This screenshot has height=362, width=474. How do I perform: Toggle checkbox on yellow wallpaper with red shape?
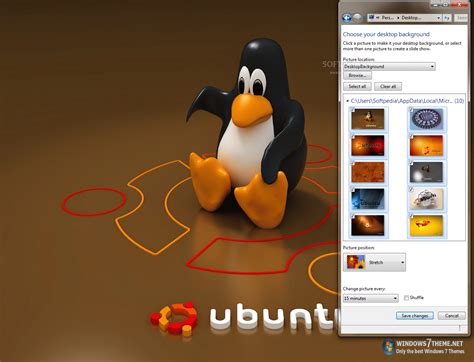(411, 216)
